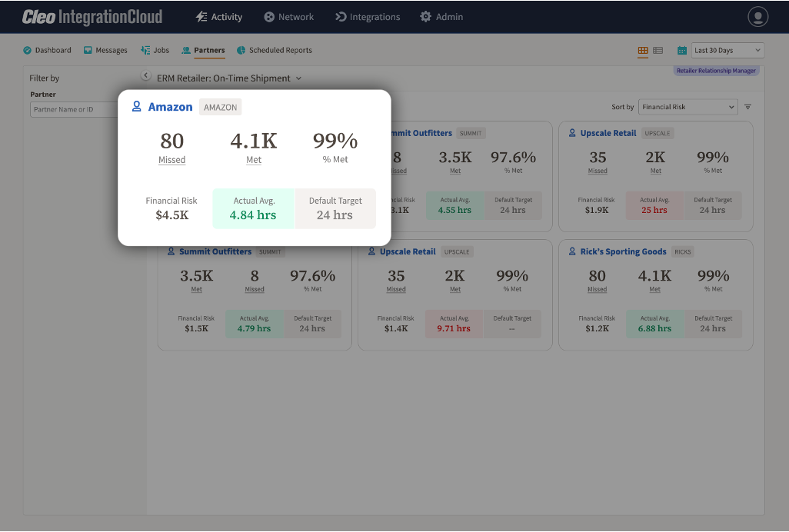Open the Scheduled Reports tab
The height and width of the screenshot is (532, 789).
275,50
